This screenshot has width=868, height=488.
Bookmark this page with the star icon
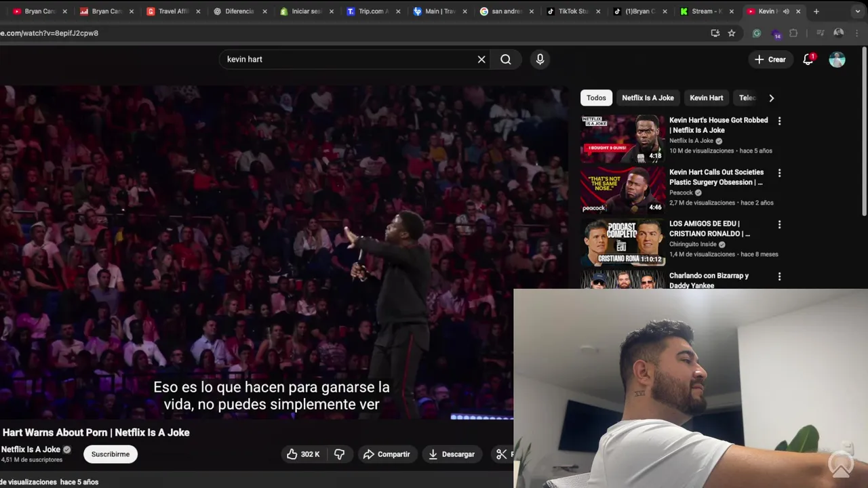click(x=731, y=33)
